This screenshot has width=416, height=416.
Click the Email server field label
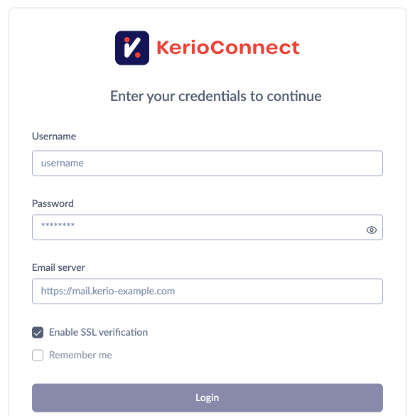[58, 268]
